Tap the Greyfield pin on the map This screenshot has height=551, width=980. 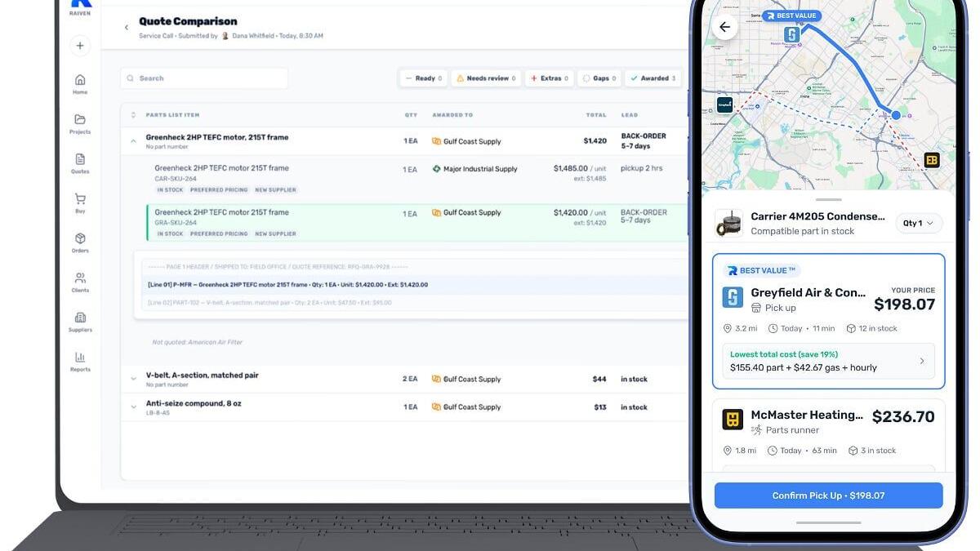(791, 34)
